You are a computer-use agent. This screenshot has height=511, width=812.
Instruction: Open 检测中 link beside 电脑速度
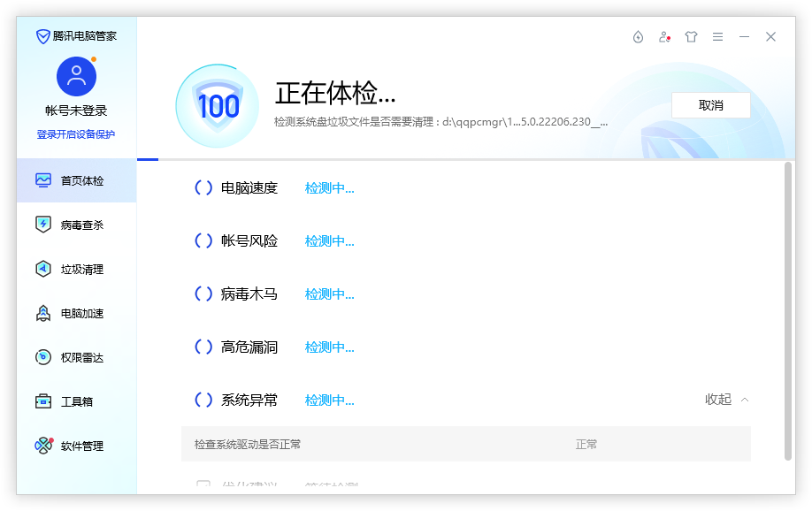[x=328, y=187]
